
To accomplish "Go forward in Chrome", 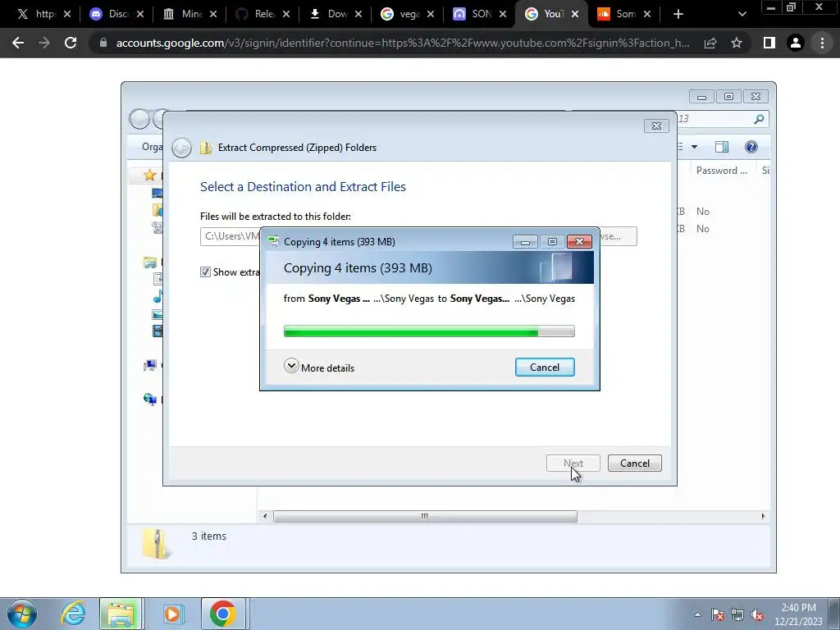I will pyautogui.click(x=44, y=43).
